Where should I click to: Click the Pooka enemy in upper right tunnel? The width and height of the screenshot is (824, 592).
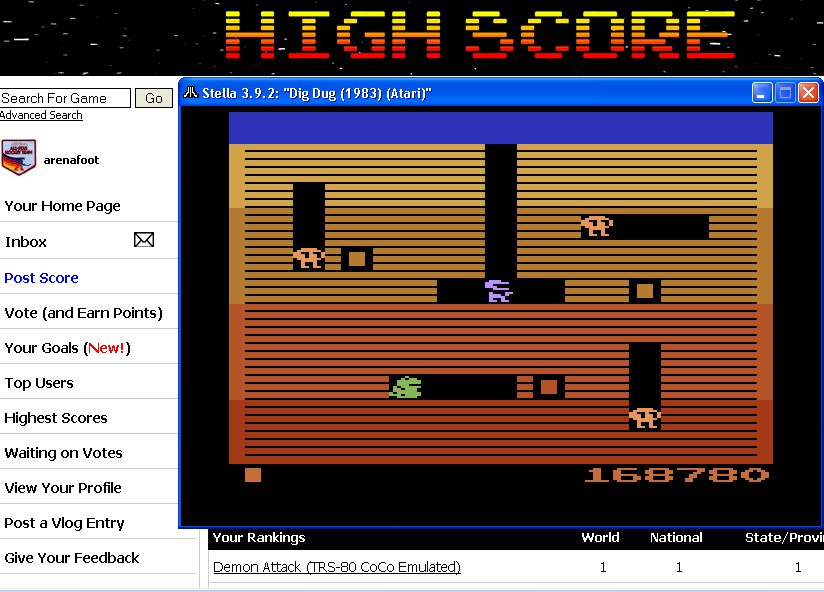(x=597, y=226)
